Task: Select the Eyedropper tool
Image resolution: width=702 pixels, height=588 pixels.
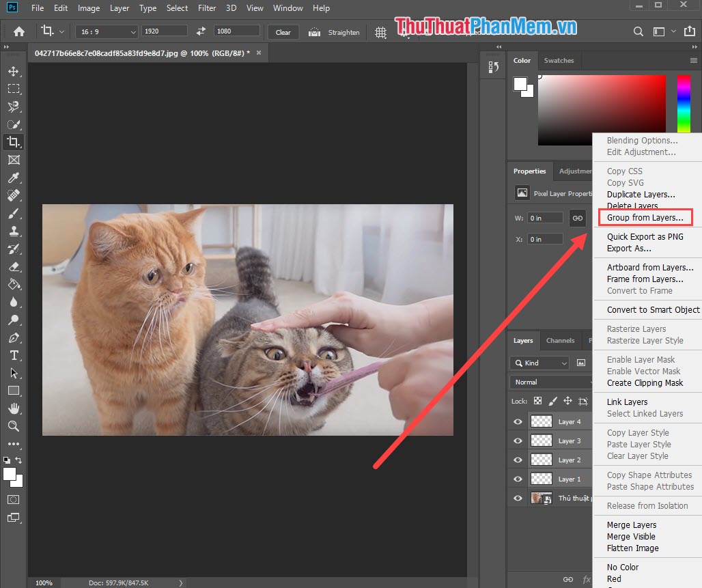Action: point(13,178)
